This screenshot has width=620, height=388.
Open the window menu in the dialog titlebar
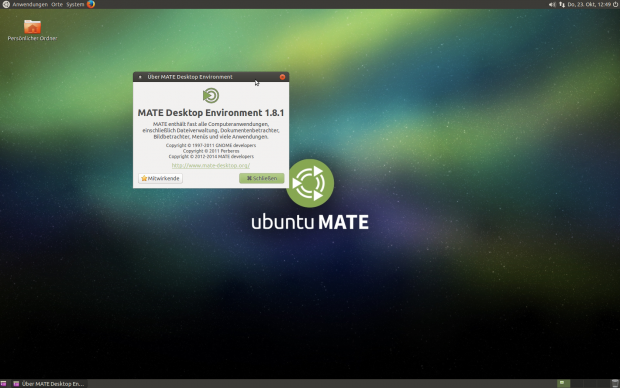point(140,77)
